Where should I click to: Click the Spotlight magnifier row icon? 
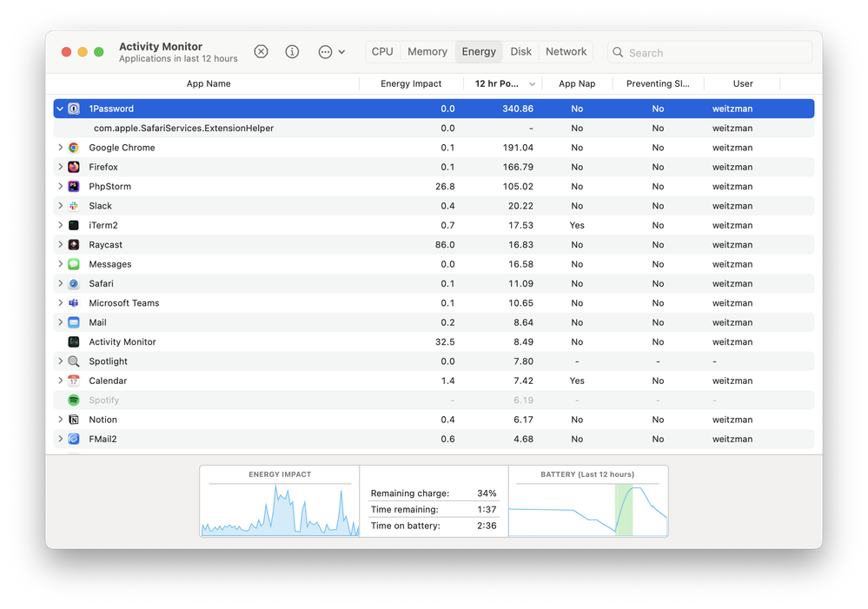click(x=74, y=361)
